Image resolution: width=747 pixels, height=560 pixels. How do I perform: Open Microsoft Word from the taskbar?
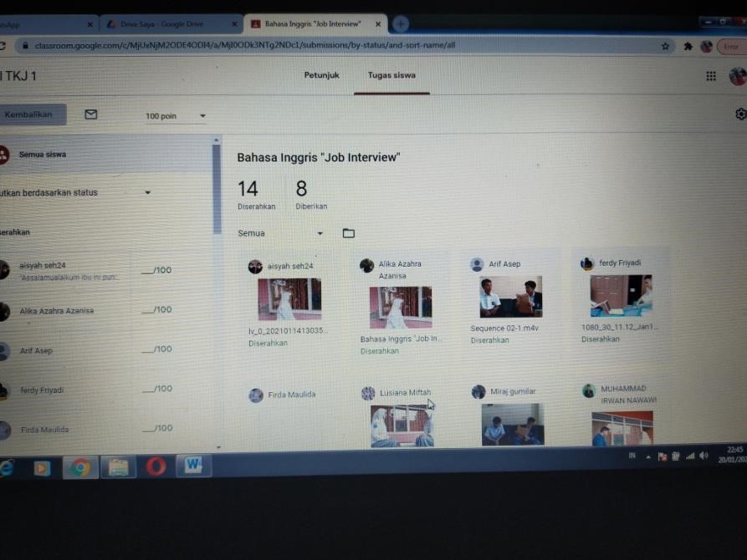coord(193,466)
